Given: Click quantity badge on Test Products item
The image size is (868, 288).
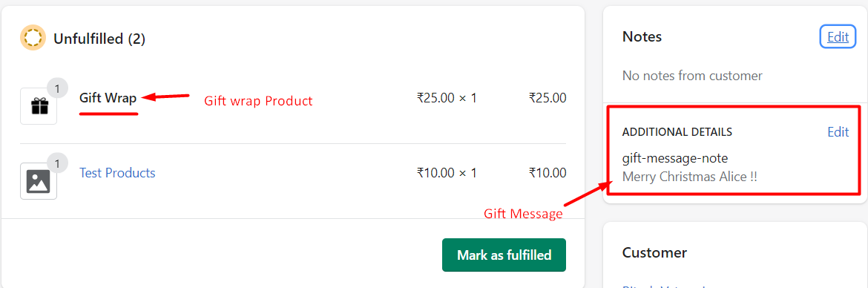Looking at the screenshot, I should [57, 163].
